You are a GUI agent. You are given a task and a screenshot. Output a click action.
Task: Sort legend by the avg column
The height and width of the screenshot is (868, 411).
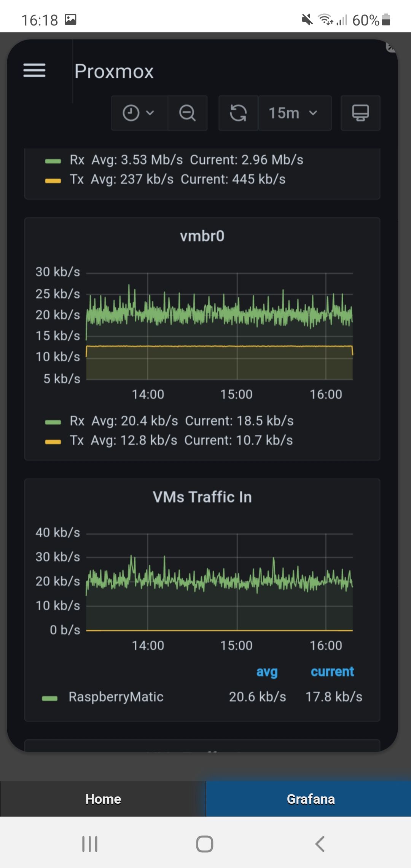(267, 672)
